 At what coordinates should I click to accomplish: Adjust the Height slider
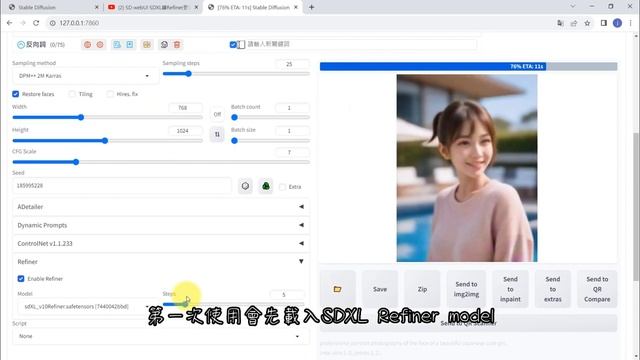tap(107, 141)
